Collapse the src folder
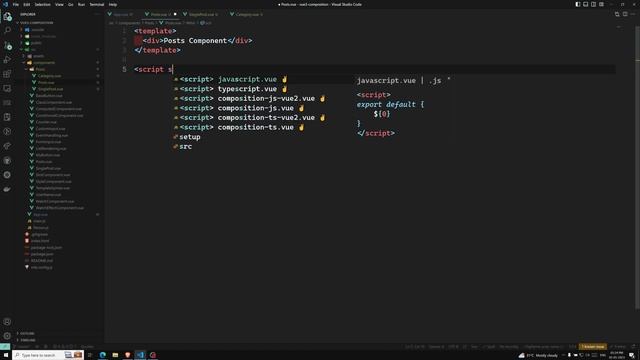The height and width of the screenshot is (360, 640). (x=33, y=49)
